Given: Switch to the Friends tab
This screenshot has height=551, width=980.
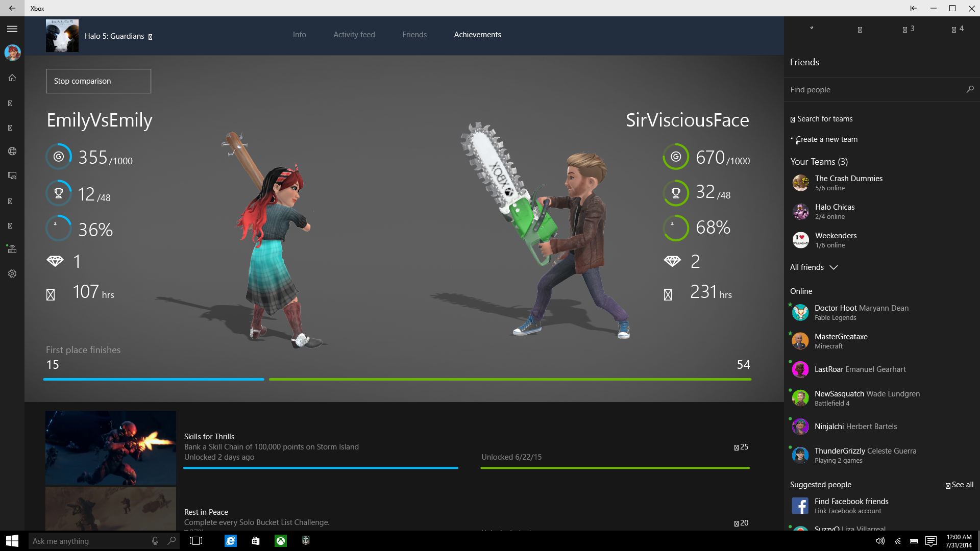Looking at the screenshot, I should tap(414, 35).
